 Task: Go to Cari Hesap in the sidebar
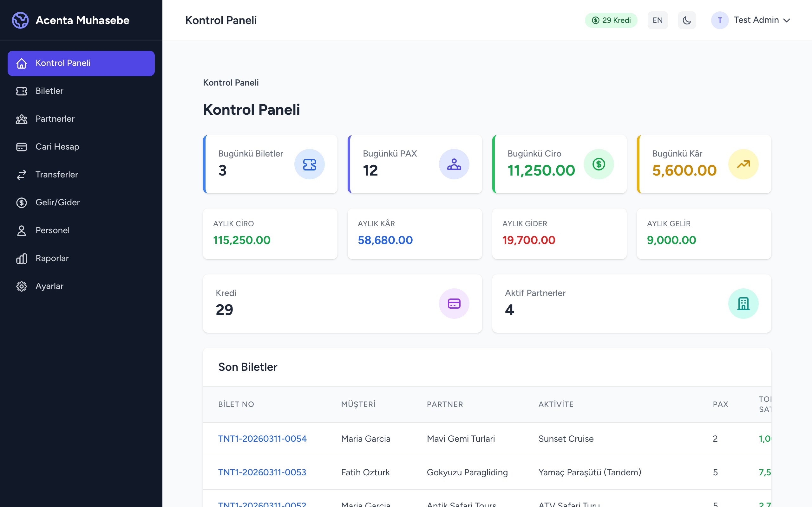(57, 146)
